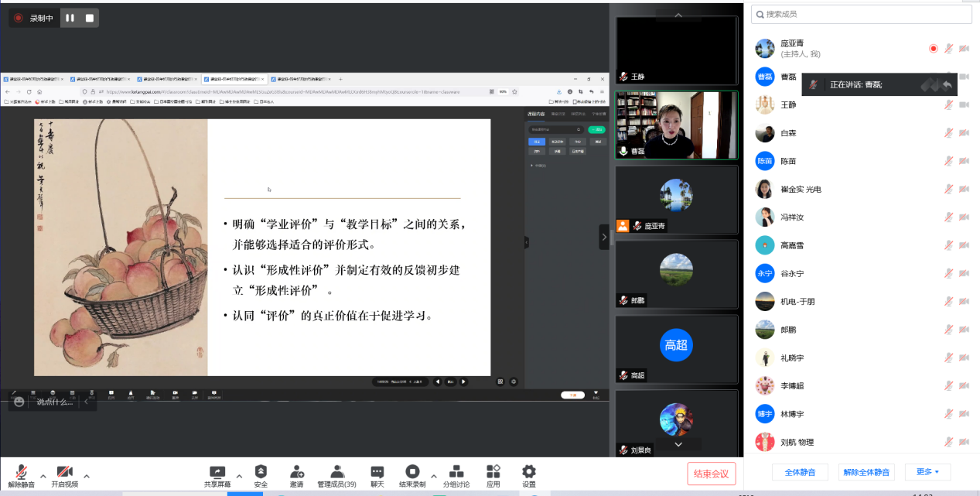980x496 pixels.
Task: Click the red 结束会议 button
Action: point(711,474)
